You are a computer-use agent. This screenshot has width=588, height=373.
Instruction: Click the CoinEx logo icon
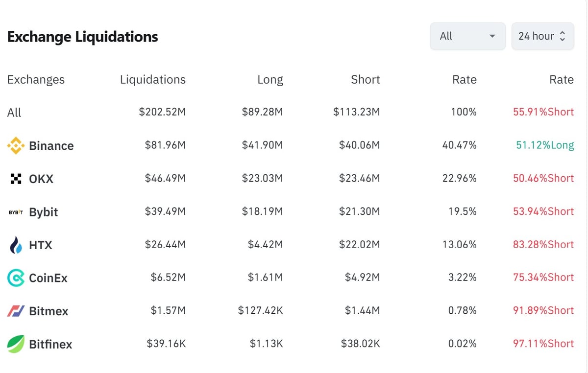(x=16, y=278)
